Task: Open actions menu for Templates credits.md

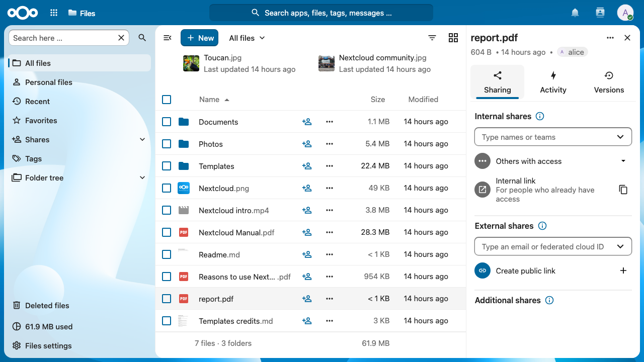Action: [330, 321]
